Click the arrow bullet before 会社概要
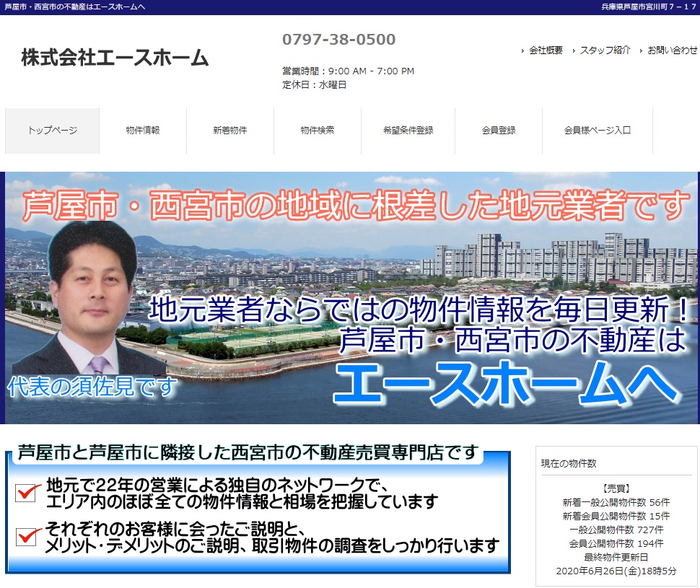This screenshot has height=588, width=700. (522, 51)
